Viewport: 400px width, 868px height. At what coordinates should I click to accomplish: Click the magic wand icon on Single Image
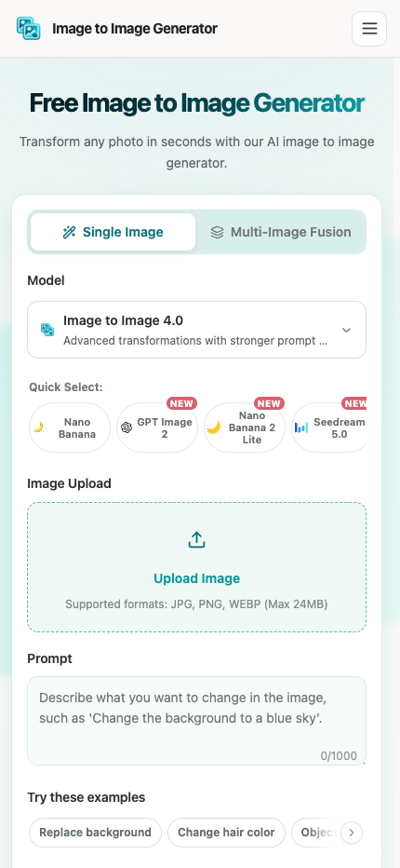(x=69, y=232)
